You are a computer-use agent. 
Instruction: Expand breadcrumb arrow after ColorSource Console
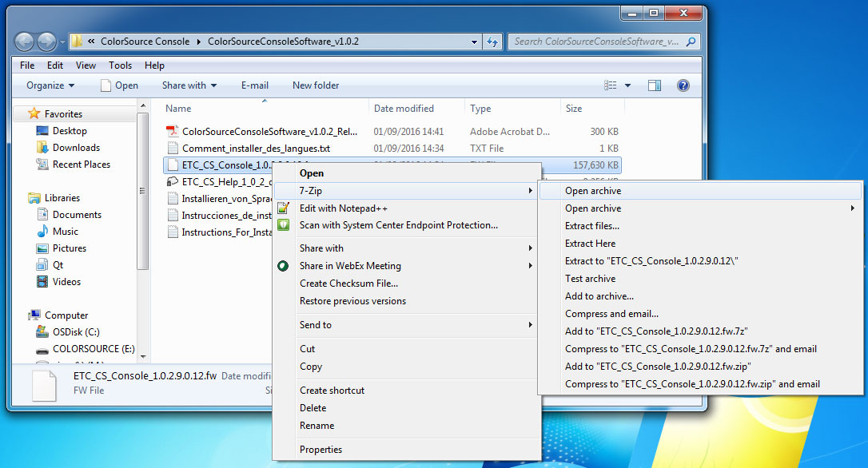tap(199, 42)
